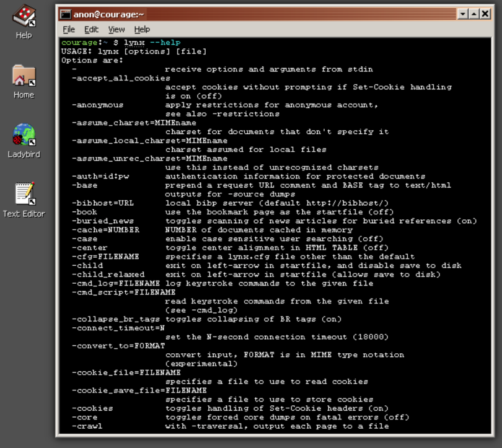Open the File menu
Image resolution: width=502 pixels, height=448 pixels.
coord(69,30)
